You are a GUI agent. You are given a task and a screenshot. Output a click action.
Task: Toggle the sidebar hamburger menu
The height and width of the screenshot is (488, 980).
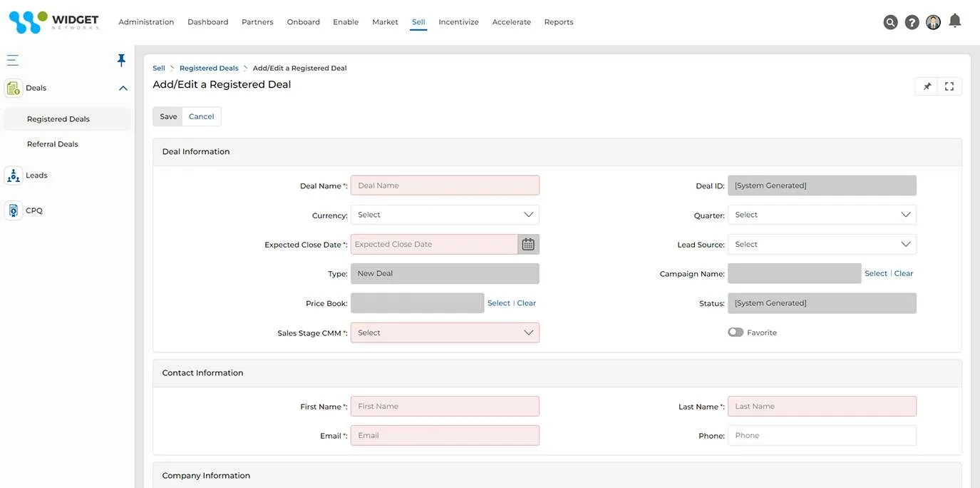click(x=13, y=60)
